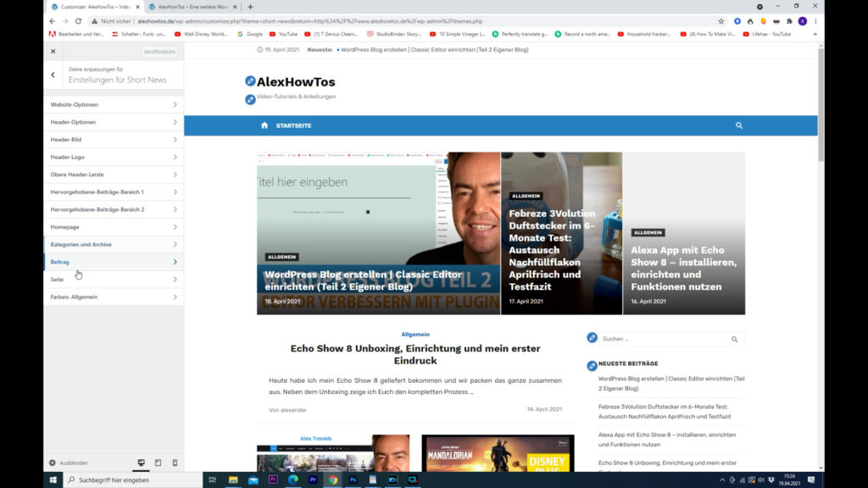Toggle Ausblenden to hide the Customizer controls
Viewport: 868px width, 488px height.
pyautogui.click(x=69, y=463)
